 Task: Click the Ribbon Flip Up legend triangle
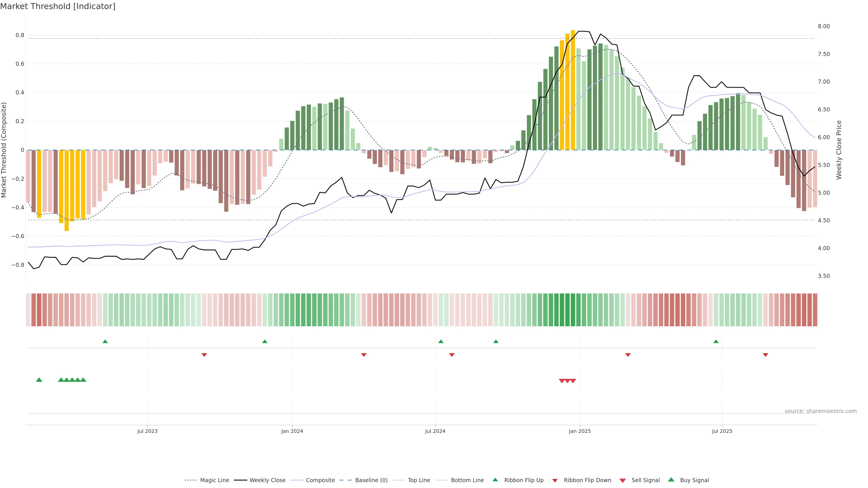tap(495, 480)
